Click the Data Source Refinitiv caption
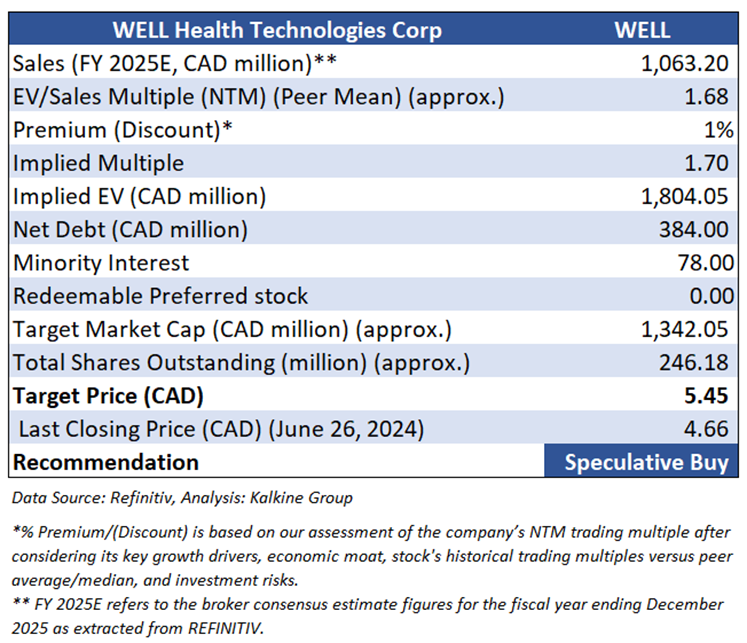 (x=183, y=497)
